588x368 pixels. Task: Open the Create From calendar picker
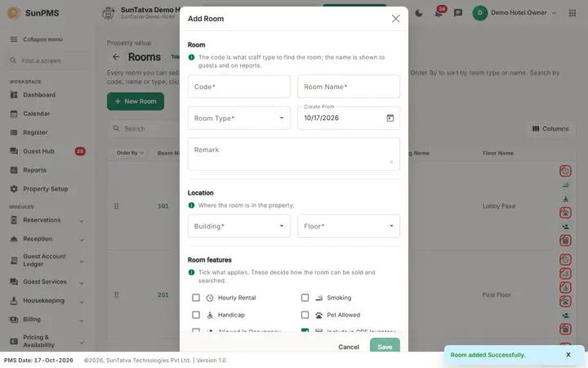[390, 118]
